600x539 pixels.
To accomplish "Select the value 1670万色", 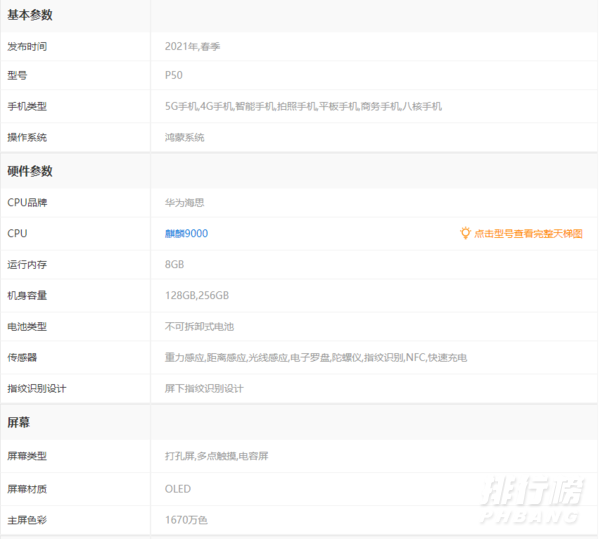I will [x=186, y=520].
